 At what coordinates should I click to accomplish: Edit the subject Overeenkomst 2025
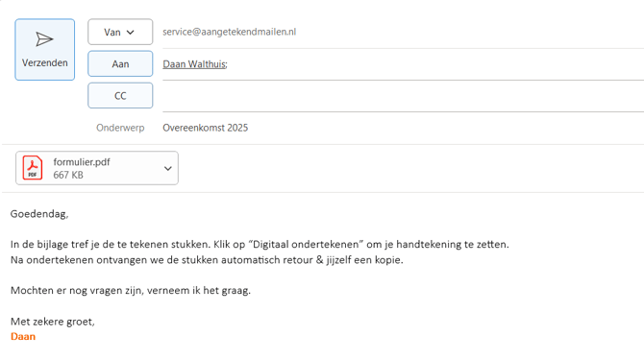coord(206,128)
